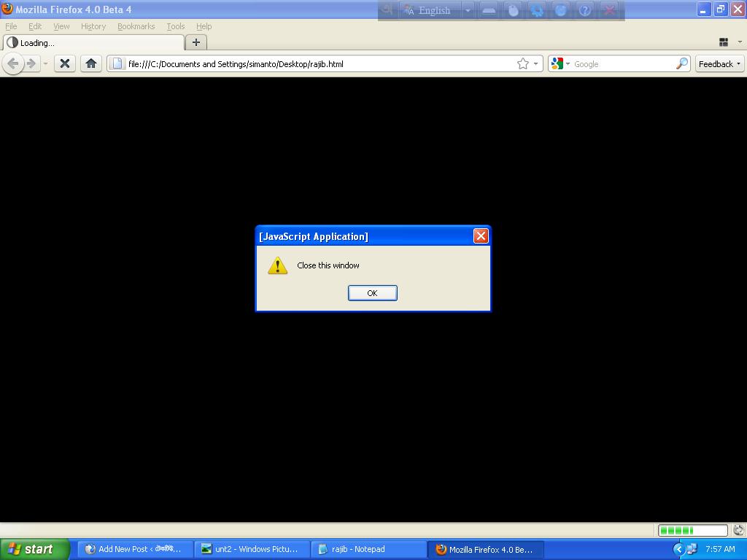Open the History menu
This screenshot has height=560, width=747.
pos(93,26)
